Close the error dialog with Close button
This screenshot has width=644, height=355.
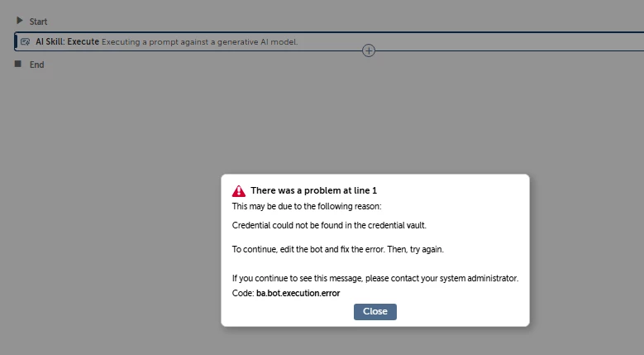375,311
